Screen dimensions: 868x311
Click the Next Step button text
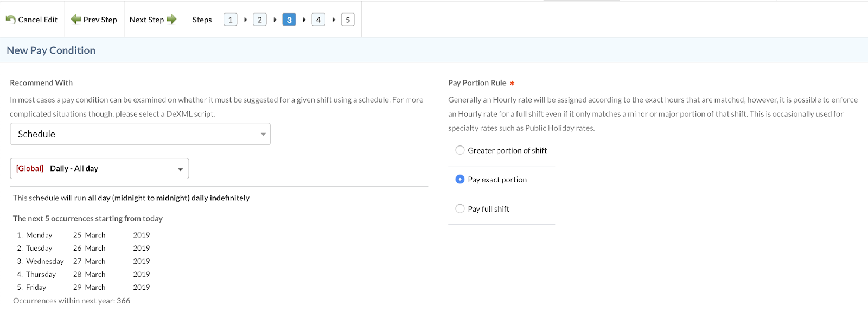(x=146, y=20)
